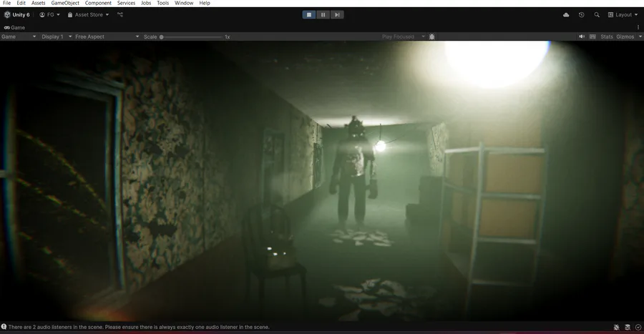Image resolution: width=644 pixels, height=334 pixels.
Task: Open the Component menu
Action: (98, 3)
